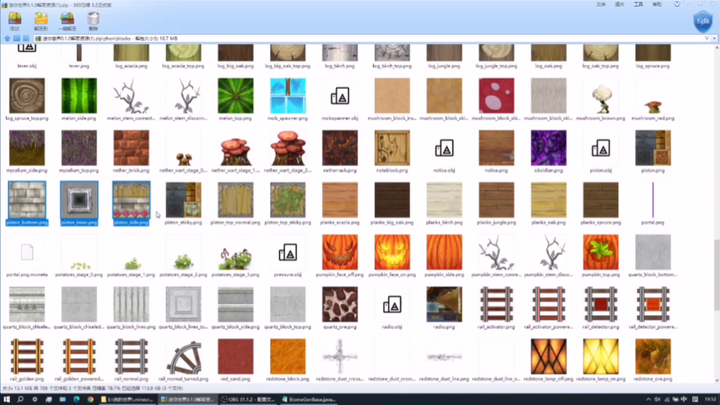Screen dimensions: 720x405
Task: Open the 帮助 (Help) menu
Action: tap(657, 5)
